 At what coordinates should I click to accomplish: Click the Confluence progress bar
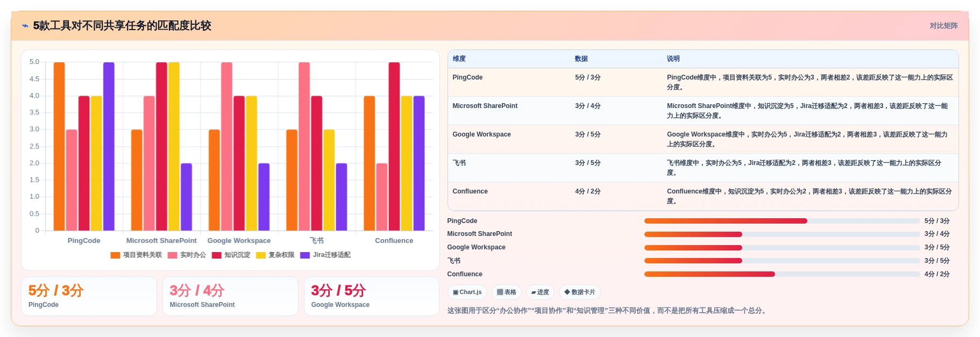click(x=782, y=274)
